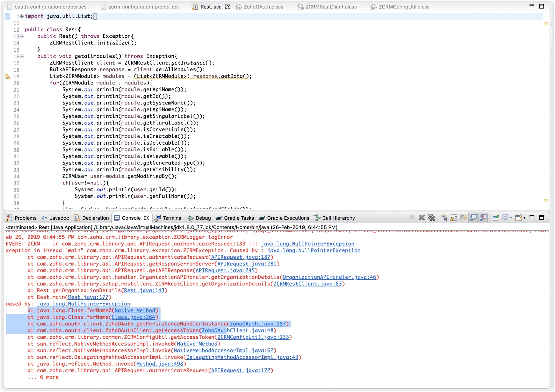Pin the current console
Image resolution: width=555 pixels, height=392 pixels.
tap(496, 218)
